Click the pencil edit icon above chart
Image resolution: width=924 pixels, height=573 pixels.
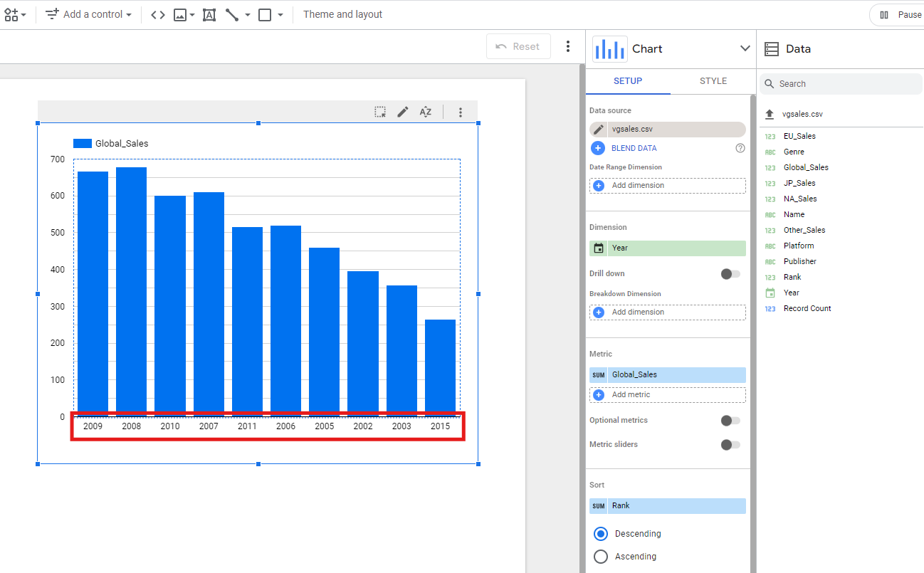point(403,112)
